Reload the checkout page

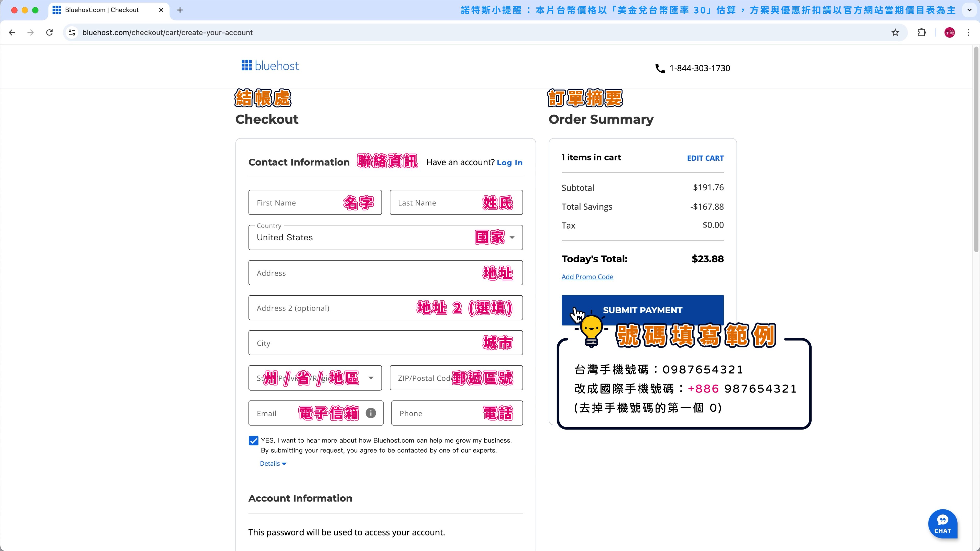coord(50,33)
